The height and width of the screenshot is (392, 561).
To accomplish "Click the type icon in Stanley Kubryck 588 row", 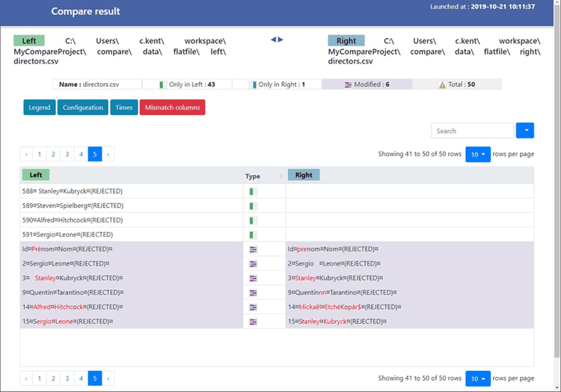I will click(253, 192).
